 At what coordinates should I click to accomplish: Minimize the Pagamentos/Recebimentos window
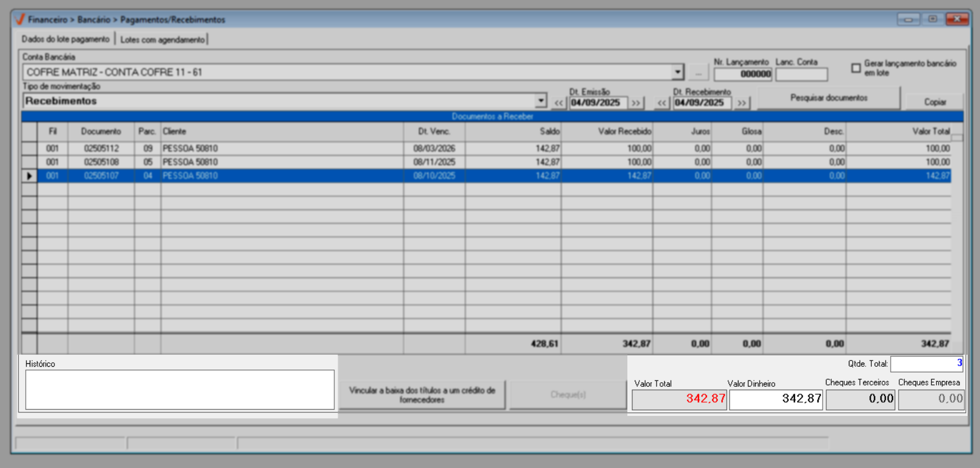point(908,19)
